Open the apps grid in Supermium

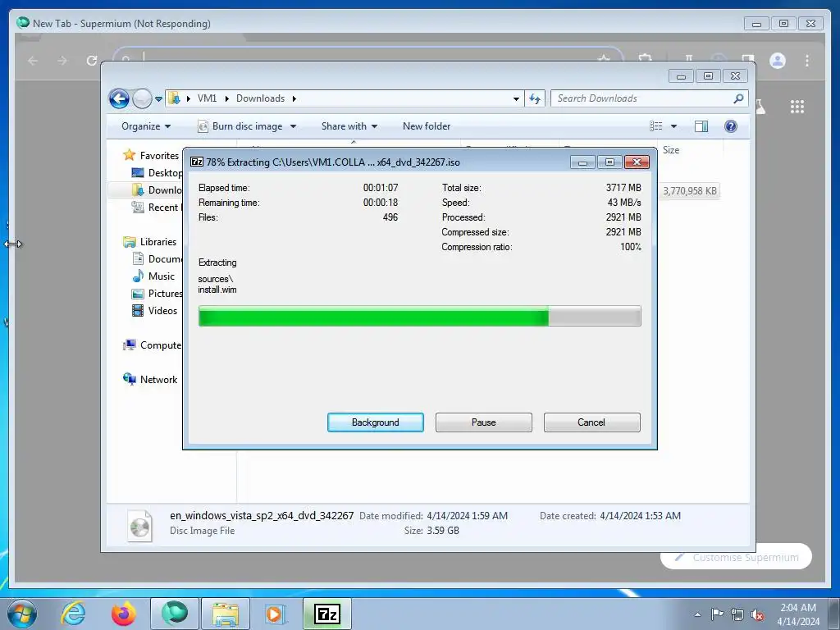coord(797,107)
